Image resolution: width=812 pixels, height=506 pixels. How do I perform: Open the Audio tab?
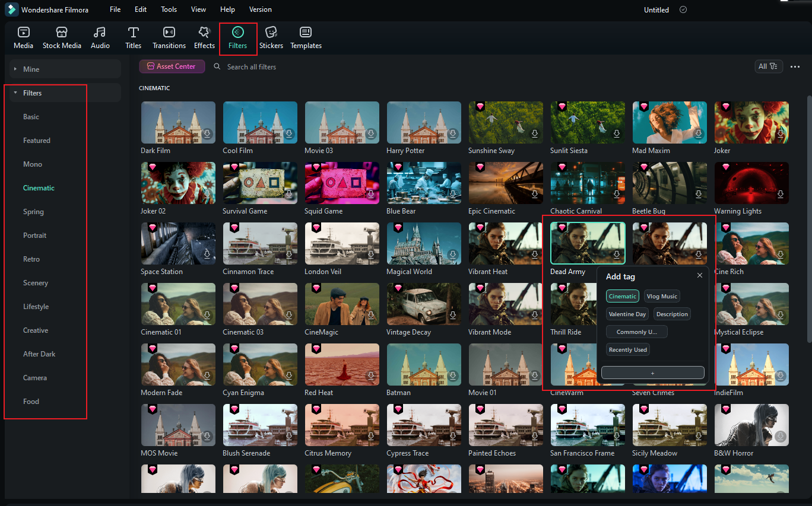click(x=100, y=38)
